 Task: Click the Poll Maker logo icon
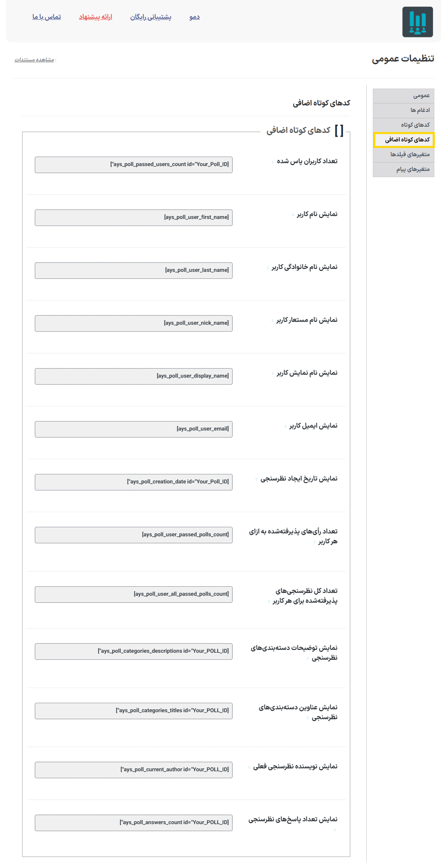tap(417, 22)
